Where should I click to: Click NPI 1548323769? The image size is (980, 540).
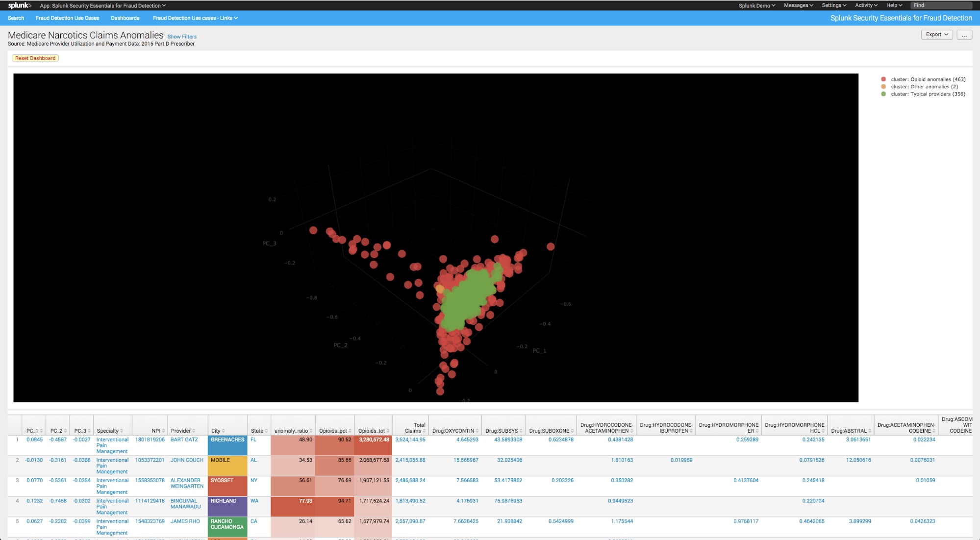coord(150,521)
